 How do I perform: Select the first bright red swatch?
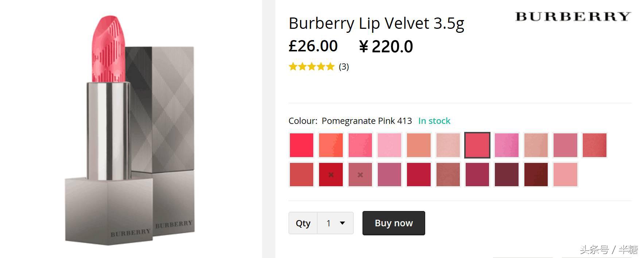point(302,145)
